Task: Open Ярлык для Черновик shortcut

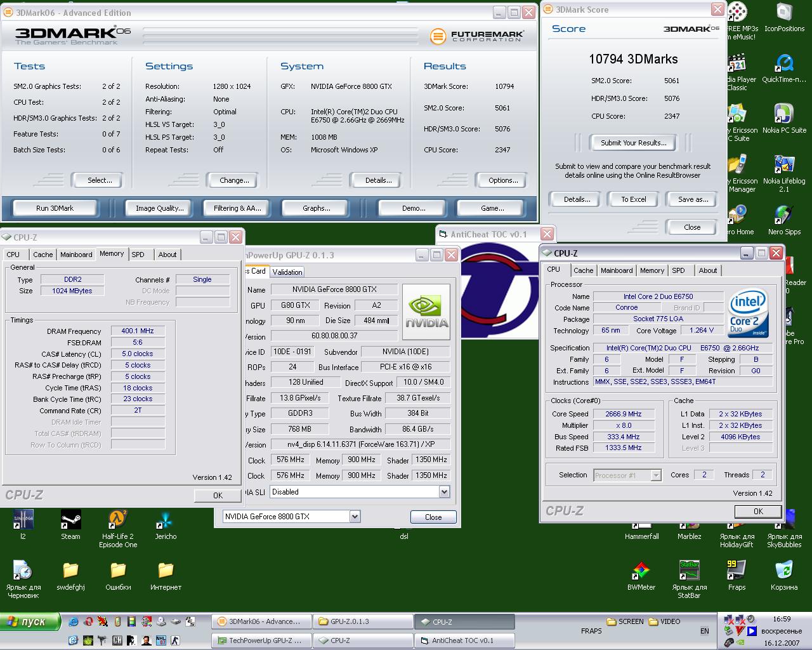Action: coord(23,580)
